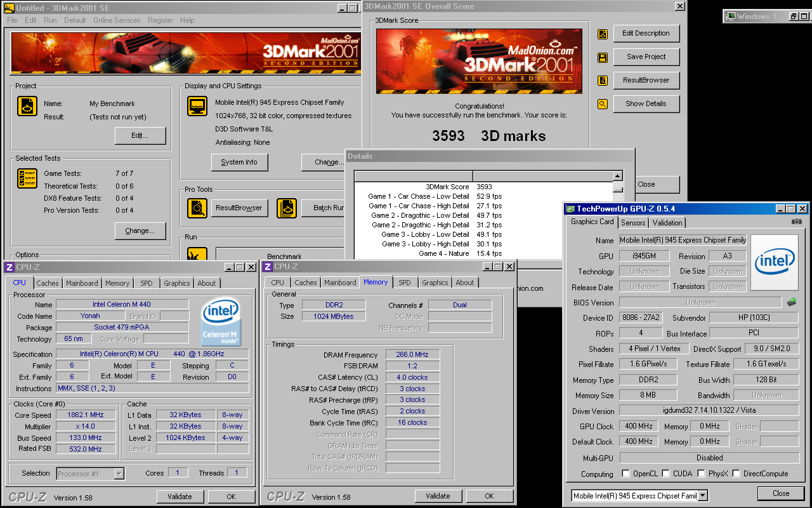This screenshot has width=812, height=508.
Task: Click the Edit... button in Project section
Action: coord(140,135)
